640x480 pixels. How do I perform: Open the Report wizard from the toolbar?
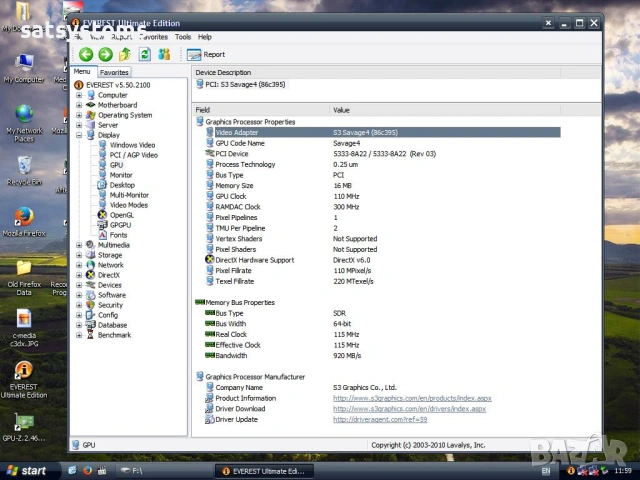tap(206, 54)
